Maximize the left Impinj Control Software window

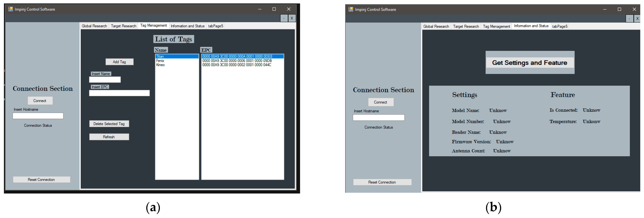pos(274,9)
